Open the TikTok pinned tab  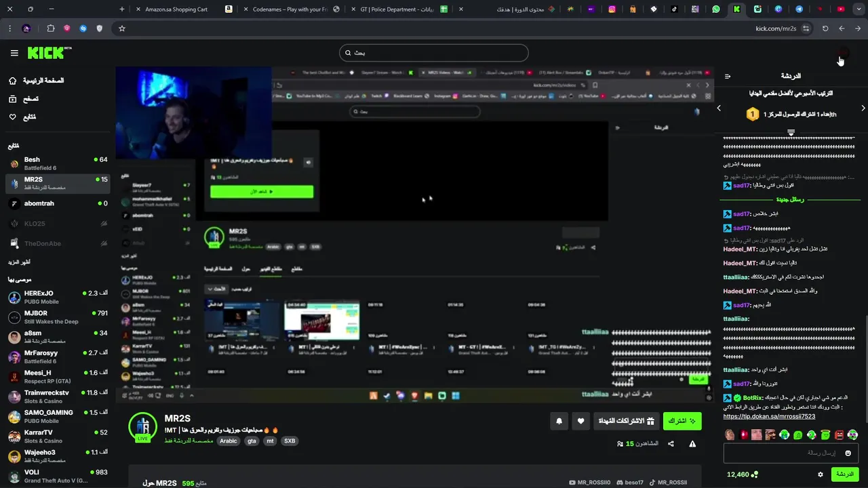tap(674, 9)
